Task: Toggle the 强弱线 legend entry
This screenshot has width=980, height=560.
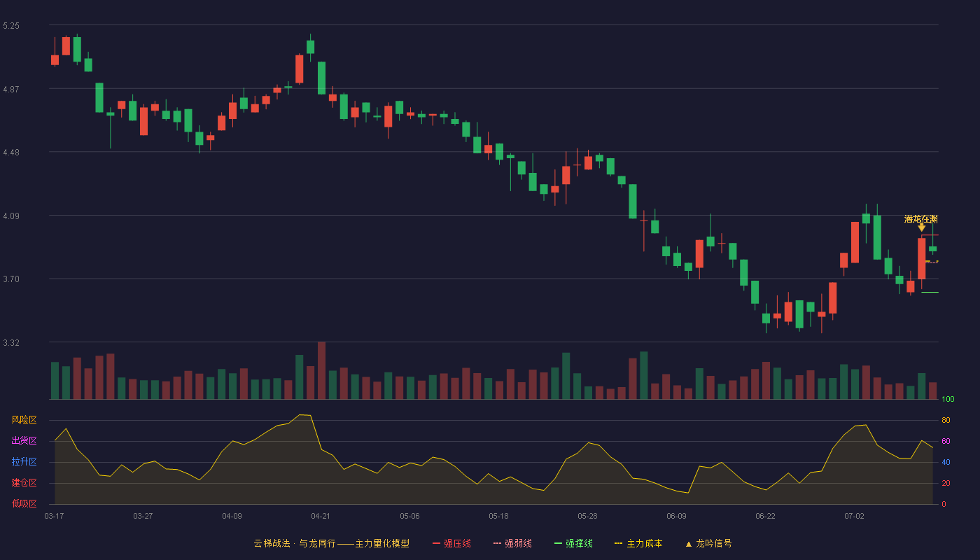Action: [512, 543]
